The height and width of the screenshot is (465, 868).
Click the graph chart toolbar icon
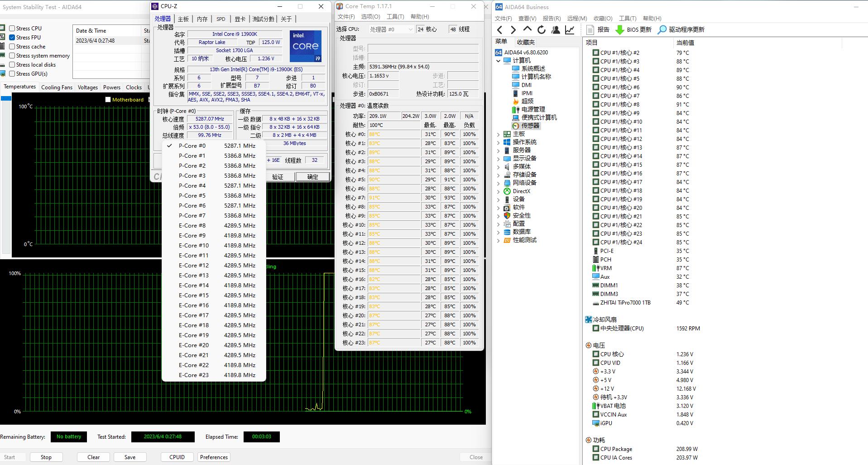570,30
